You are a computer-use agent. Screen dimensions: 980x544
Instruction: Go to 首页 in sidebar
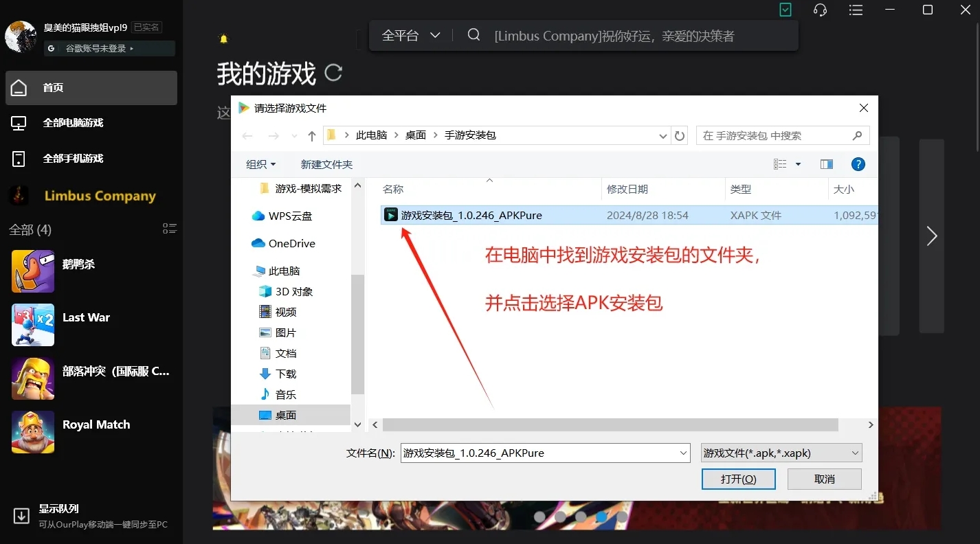[91, 88]
